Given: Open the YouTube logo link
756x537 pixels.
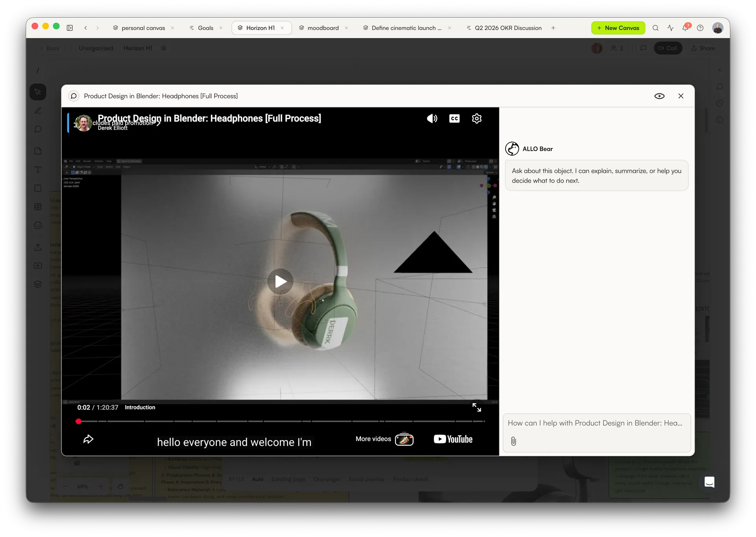Looking at the screenshot, I should tap(453, 439).
